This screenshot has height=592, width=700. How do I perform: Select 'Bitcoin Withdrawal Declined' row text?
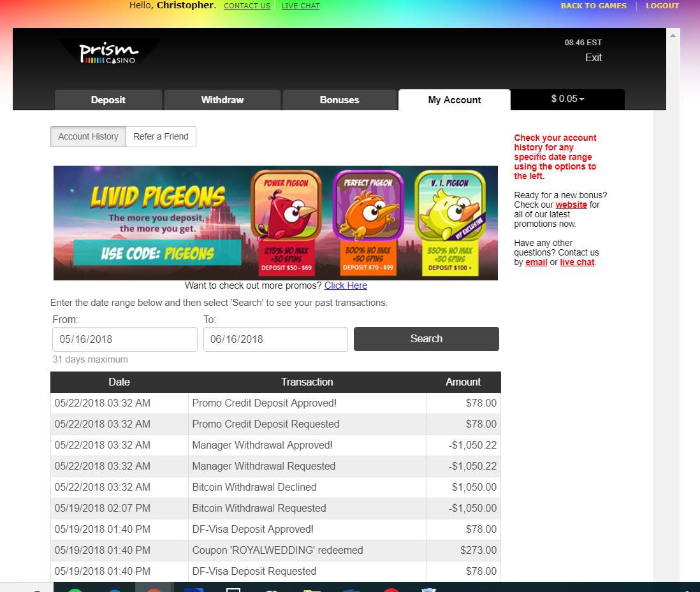(254, 487)
